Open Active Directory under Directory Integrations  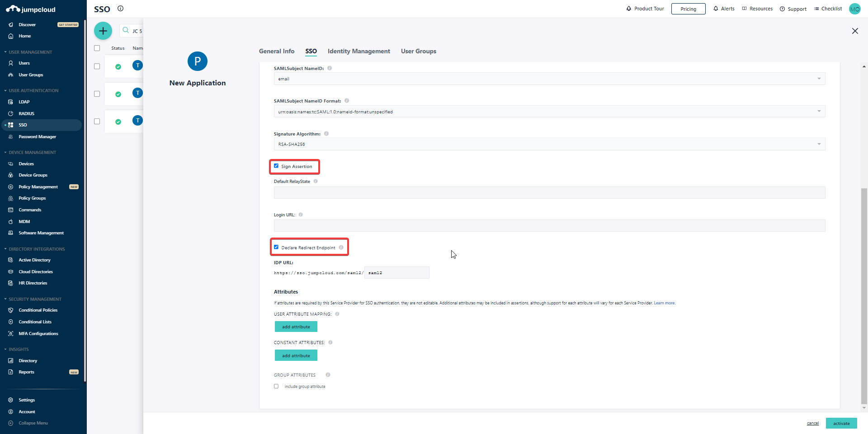pos(34,260)
